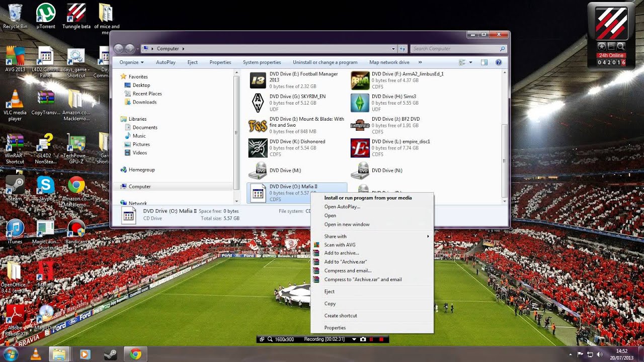Open the µTorrent desktop shortcut
Image resolution: width=644 pixels, height=362 pixels.
46,17
